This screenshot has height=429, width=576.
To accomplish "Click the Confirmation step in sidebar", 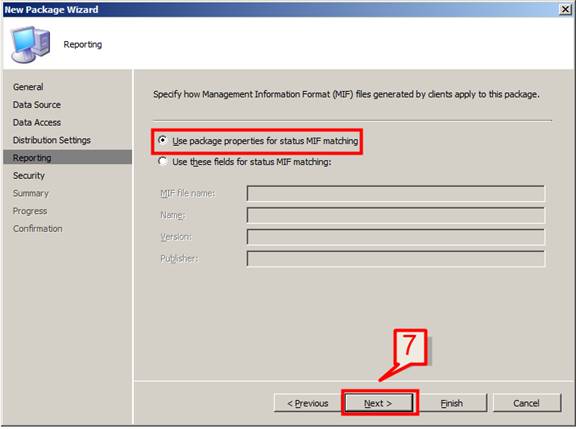I will click(37, 228).
